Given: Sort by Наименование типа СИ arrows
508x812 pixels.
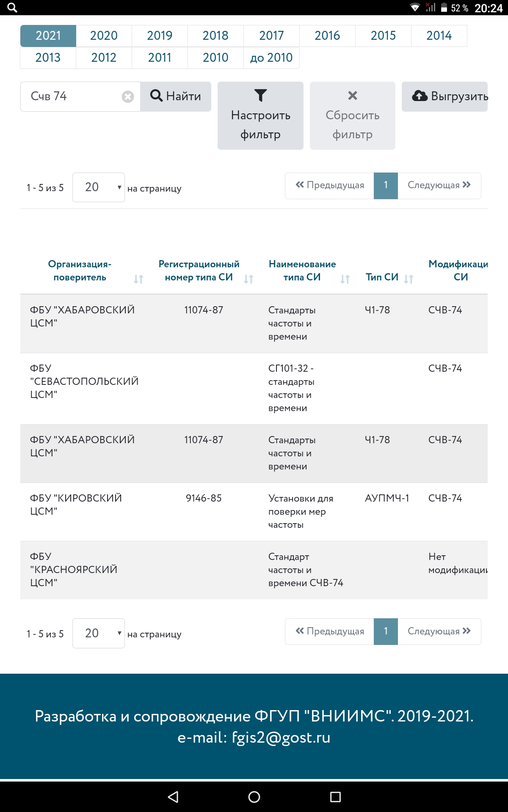Looking at the screenshot, I should coord(345,279).
